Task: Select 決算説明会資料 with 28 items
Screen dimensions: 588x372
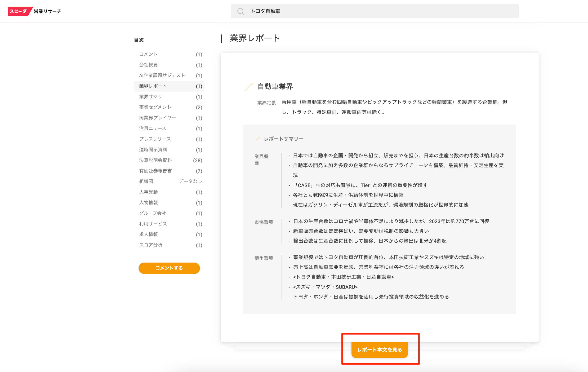Action: (155, 160)
